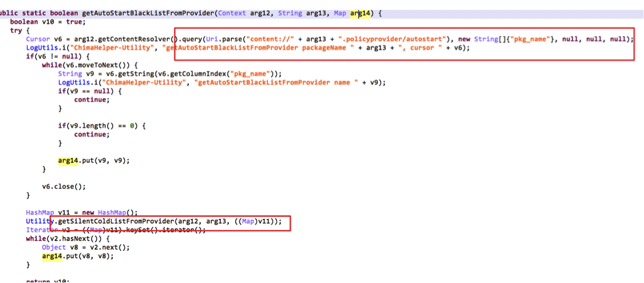Click the arg14.put(v9, v9) statement

pyautogui.click(x=94, y=160)
